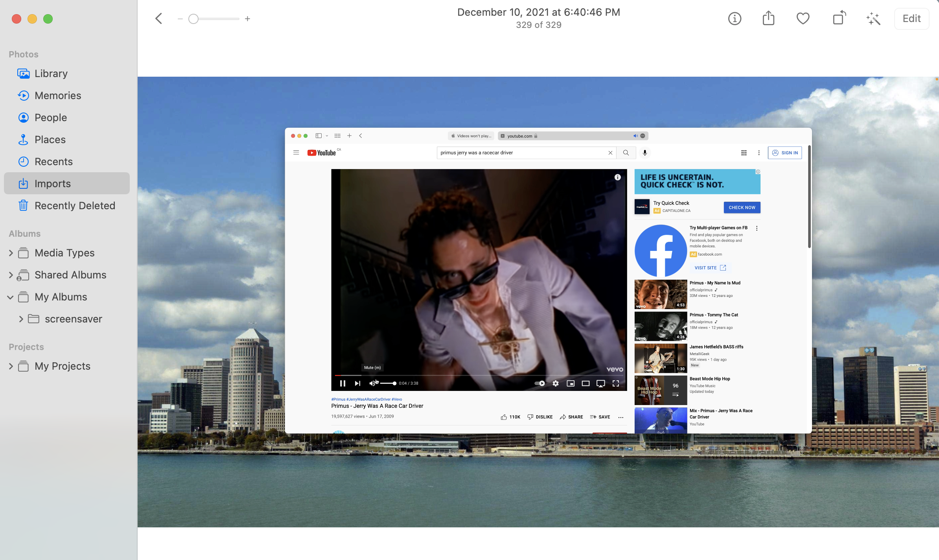This screenshot has height=560, width=939.
Task: Open Memories in the sidebar
Action: click(x=58, y=96)
